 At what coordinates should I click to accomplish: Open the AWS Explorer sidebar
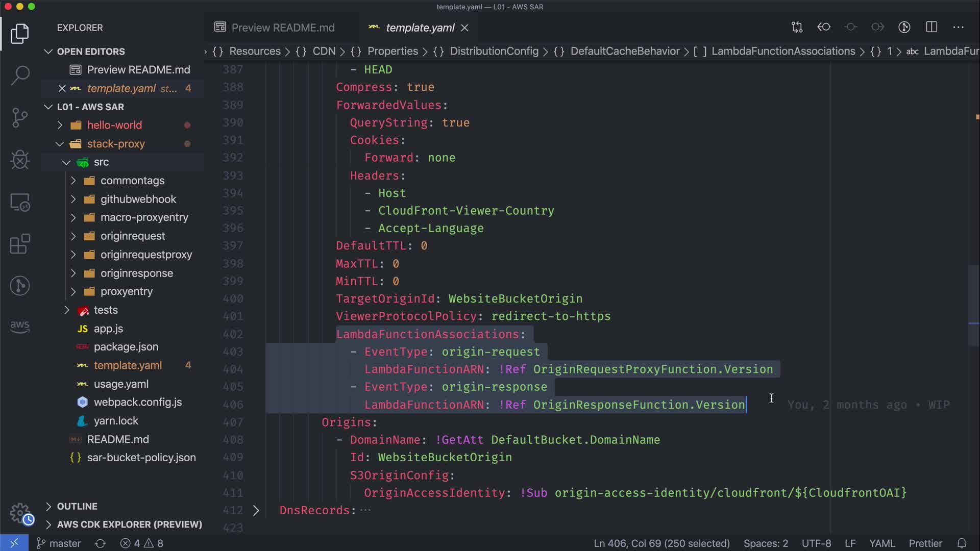pyautogui.click(x=20, y=327)
